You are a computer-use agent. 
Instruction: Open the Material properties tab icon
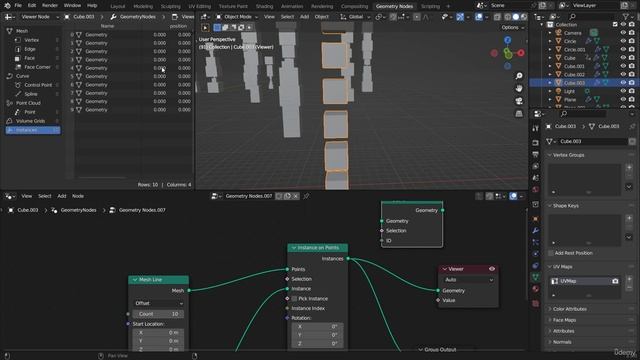coord(536,289)
